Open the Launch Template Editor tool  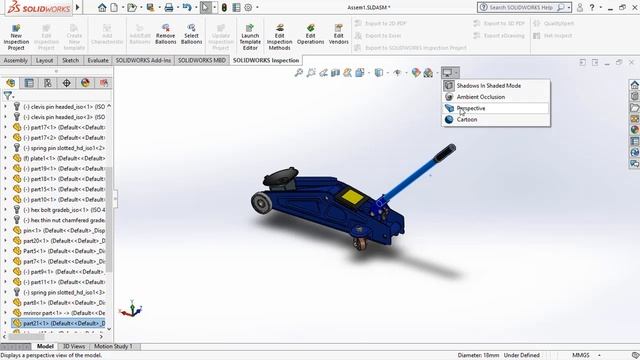tap(250, 37)
